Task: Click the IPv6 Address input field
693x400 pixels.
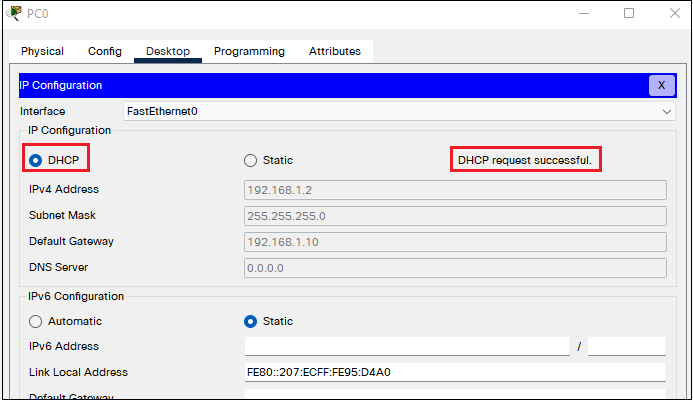Action: point(407,346)
